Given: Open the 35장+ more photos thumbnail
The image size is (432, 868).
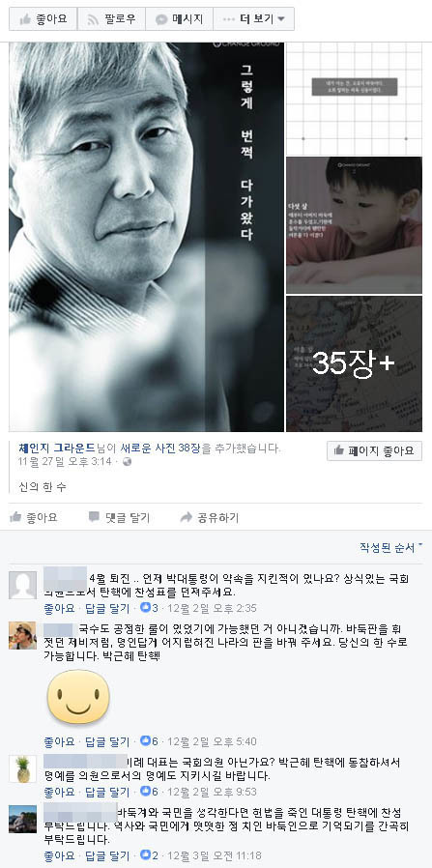Looking at the screenshot, I should [354, 363].
